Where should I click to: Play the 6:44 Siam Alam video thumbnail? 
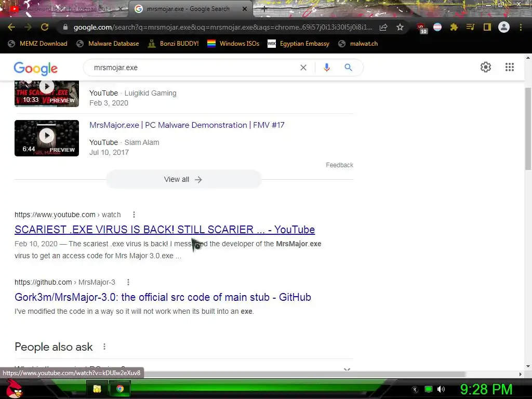tap(47, 138)
